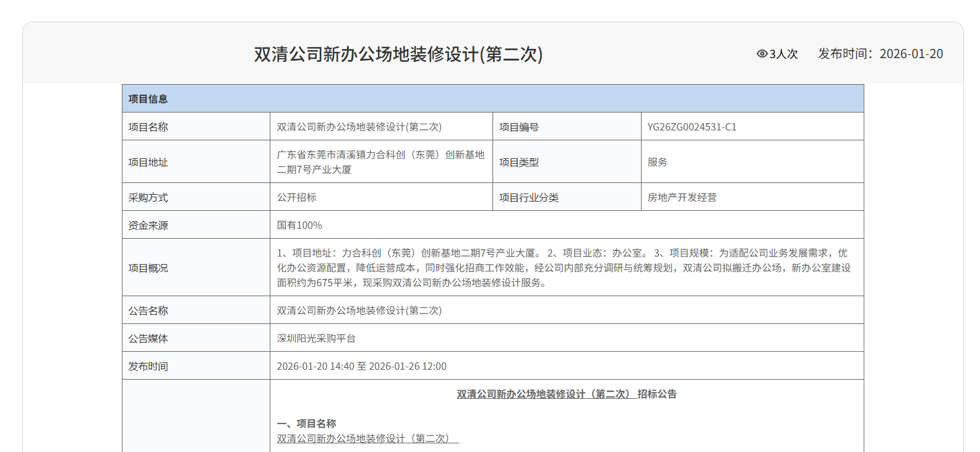Click the 一、项目名称 section heading
Screen dimensions: 980x452
point(306,424)
